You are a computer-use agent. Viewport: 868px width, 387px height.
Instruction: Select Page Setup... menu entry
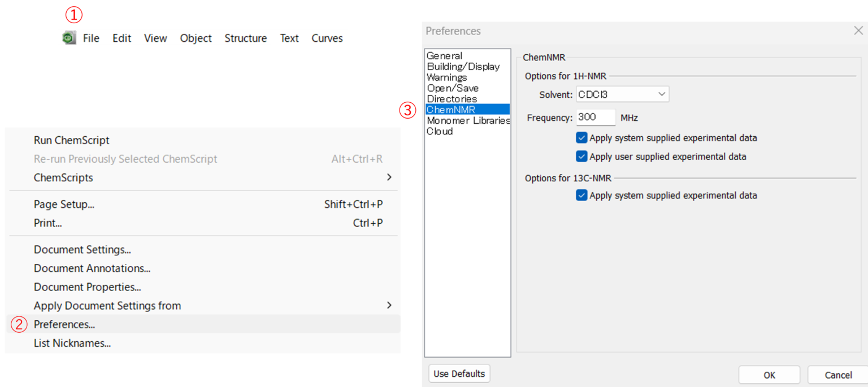pos(202,205)
